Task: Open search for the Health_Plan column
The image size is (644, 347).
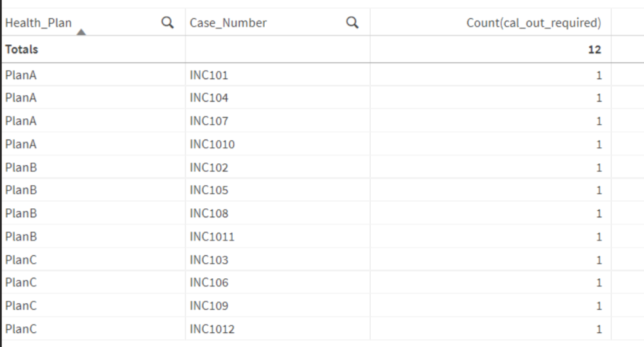Action: point(168,23)
